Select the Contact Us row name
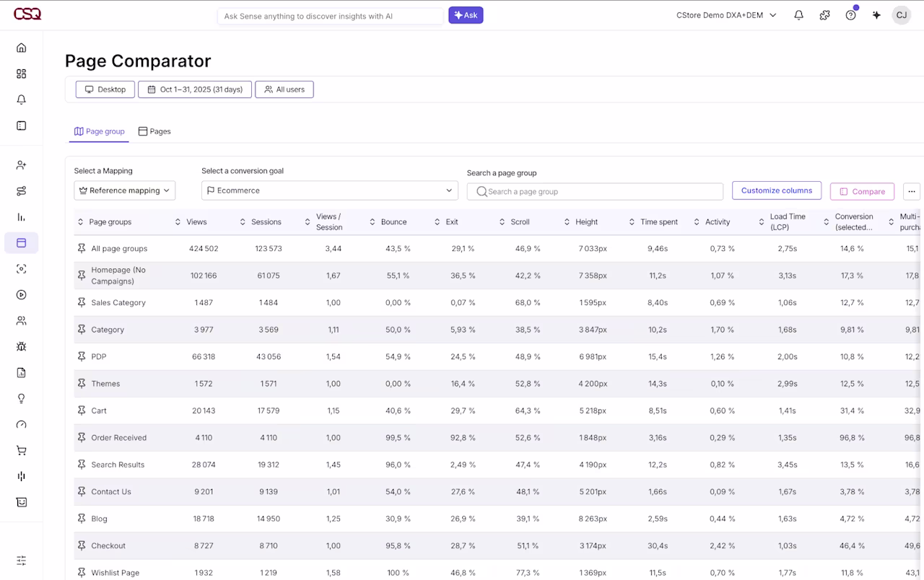924x580 pixels. [111, 492]
